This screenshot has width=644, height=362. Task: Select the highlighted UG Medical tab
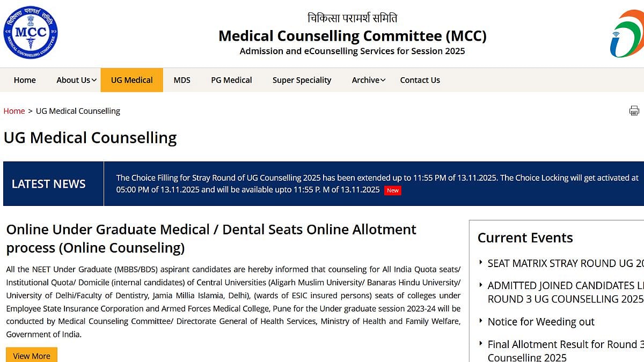pos(131,80)
